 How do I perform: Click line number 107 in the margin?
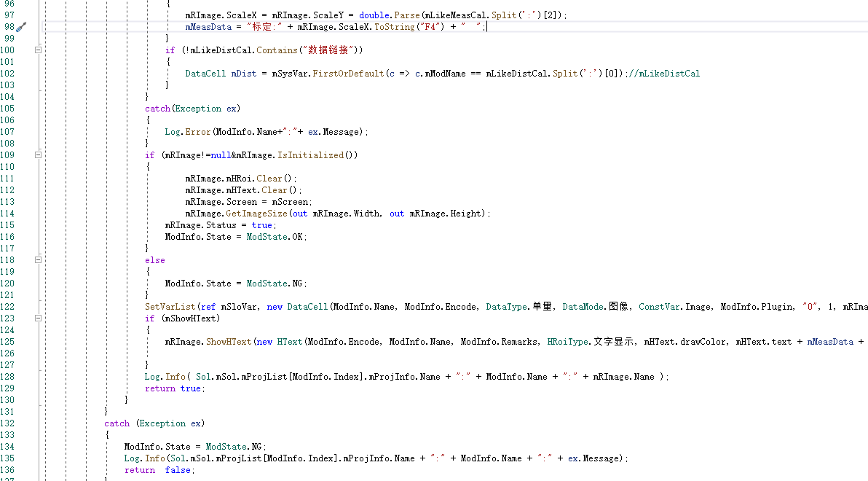coord(7,132)
